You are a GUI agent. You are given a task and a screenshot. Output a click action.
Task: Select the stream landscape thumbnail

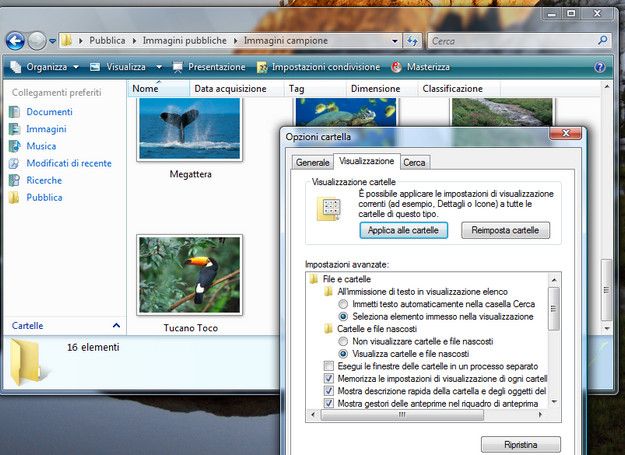point(502,112)
